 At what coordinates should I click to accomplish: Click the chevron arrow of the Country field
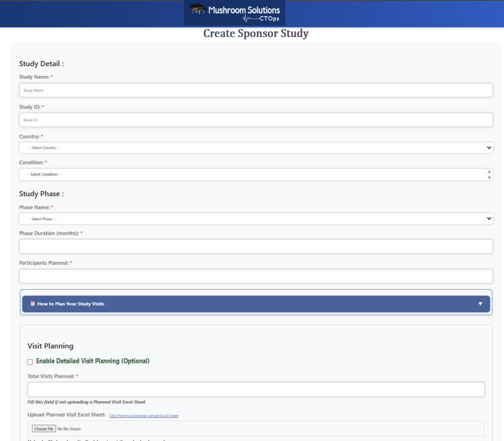pos(489,148)
